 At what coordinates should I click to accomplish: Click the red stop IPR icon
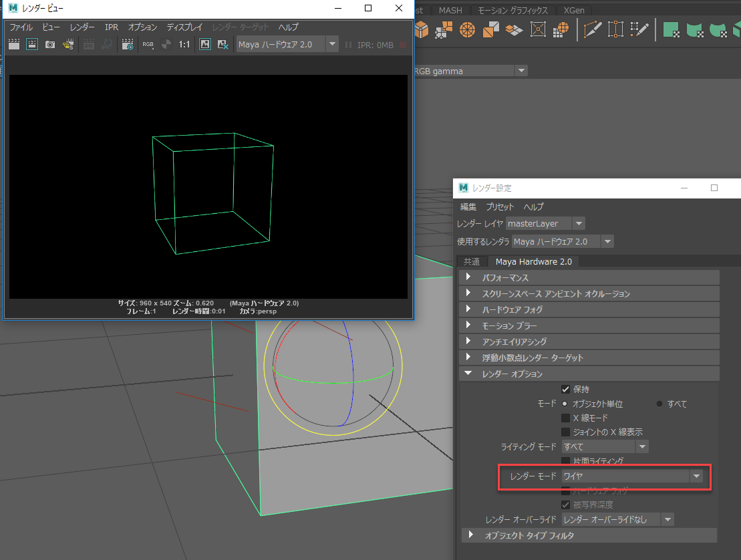click(403, 45)
